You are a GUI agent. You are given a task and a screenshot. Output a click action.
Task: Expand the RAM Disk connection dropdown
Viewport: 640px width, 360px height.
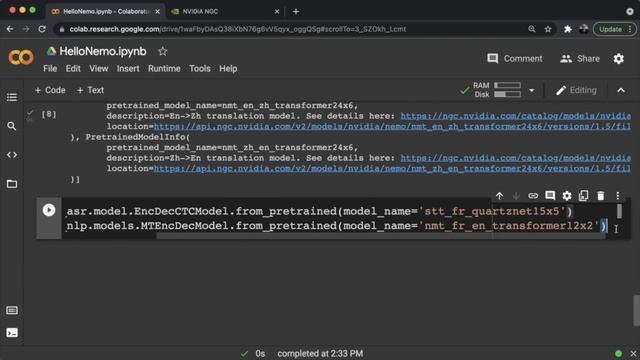(x=531, y=90)
